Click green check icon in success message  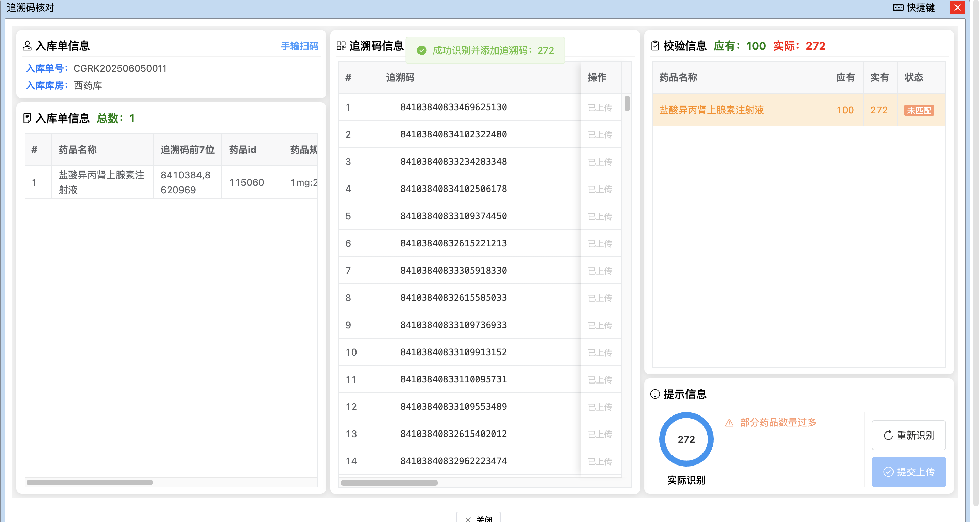[422, 50]
